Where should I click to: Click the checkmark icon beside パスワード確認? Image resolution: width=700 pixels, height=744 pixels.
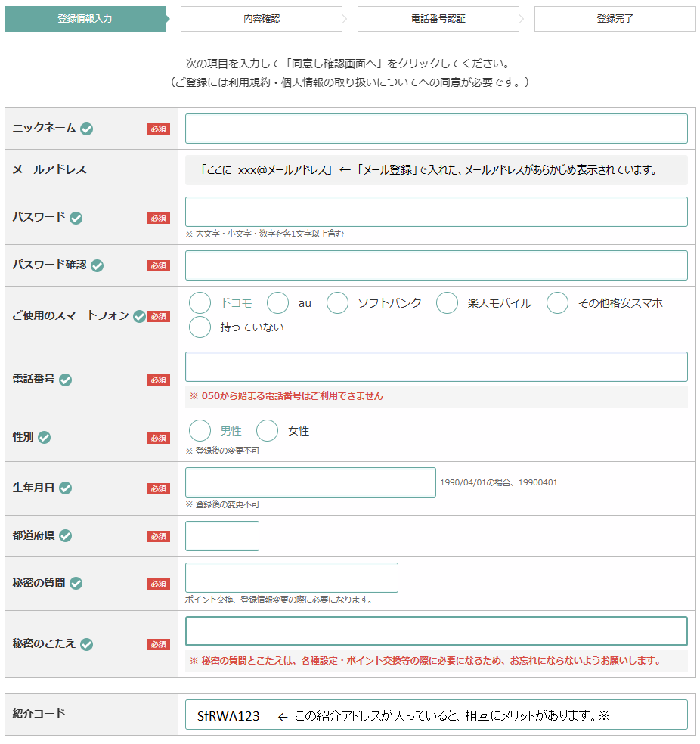(98, 265)
